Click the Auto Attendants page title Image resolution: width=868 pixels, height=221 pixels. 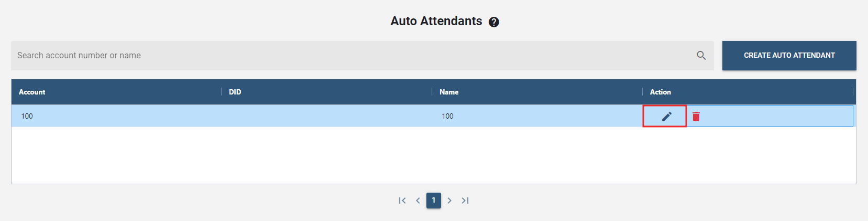(x=436, y=21)
